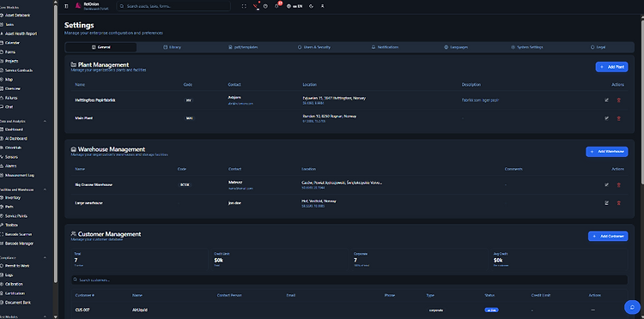Image resolution: width=644 pixels, height=319 pixels.
Task: Click the Main Plant name cell
Action: point(84,118)
